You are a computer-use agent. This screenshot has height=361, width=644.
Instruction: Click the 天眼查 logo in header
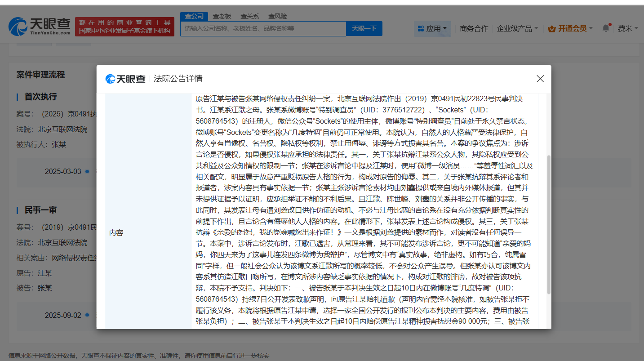pyautogui.click(x=40, y=27)
